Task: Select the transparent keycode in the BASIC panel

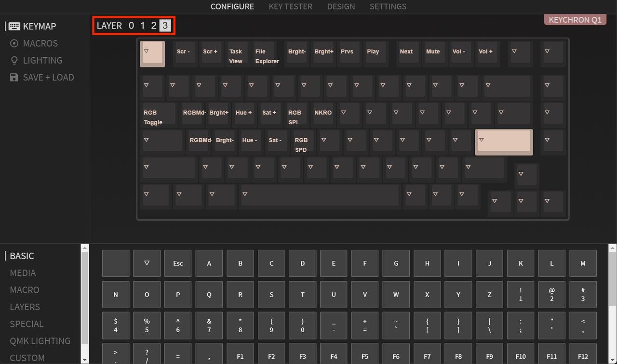Action: tap(147, 263)
